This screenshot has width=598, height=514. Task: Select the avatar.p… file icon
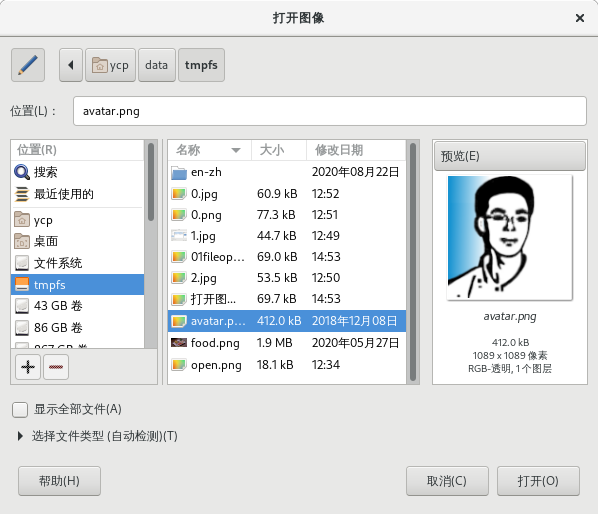[x=178, y=321]
